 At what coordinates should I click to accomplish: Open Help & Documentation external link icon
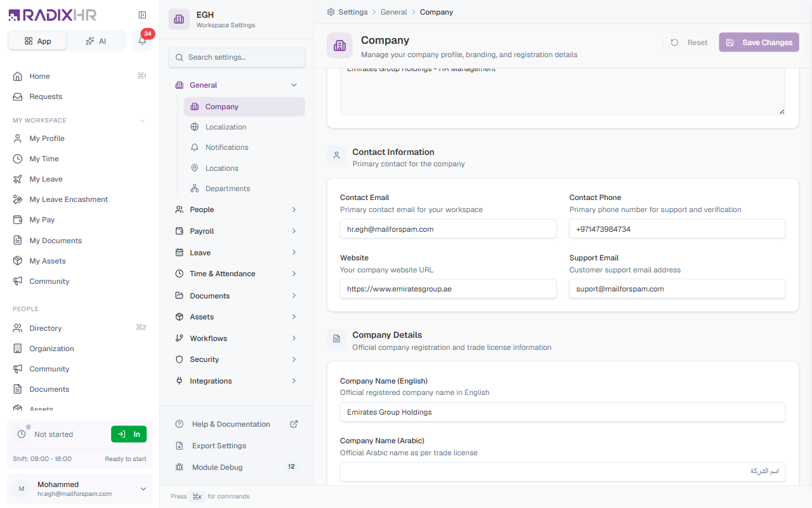point(294,424)
